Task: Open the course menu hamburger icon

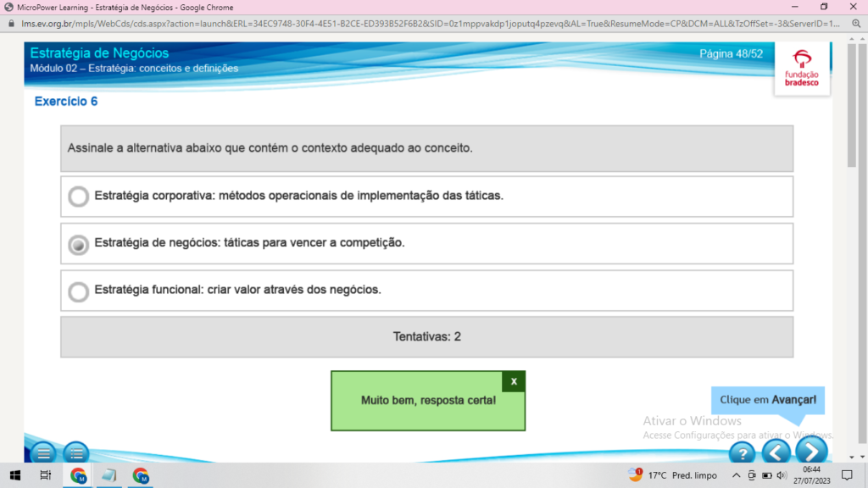Action: 43,453
